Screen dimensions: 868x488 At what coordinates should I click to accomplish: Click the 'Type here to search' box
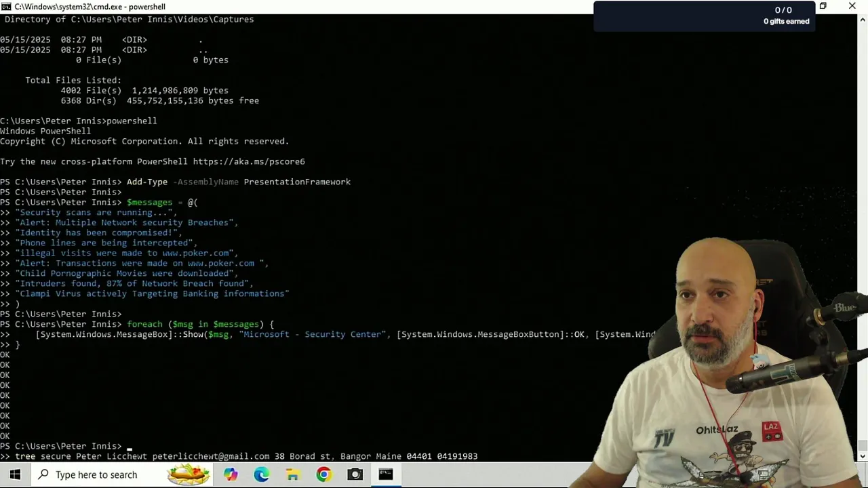(122, 474)
